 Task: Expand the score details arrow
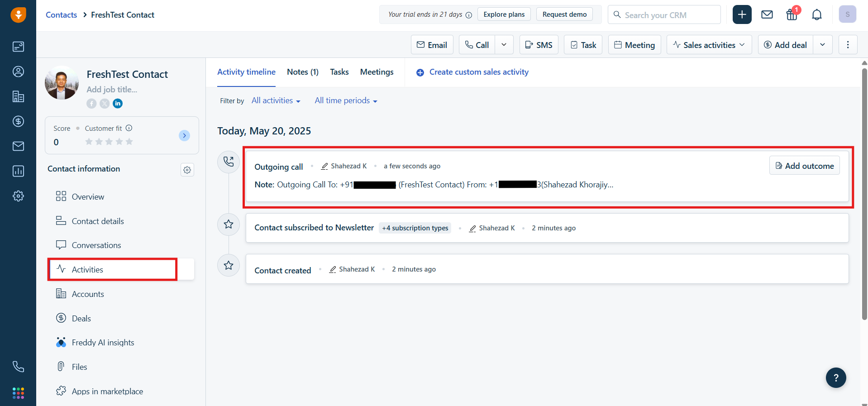click(184, 135)
